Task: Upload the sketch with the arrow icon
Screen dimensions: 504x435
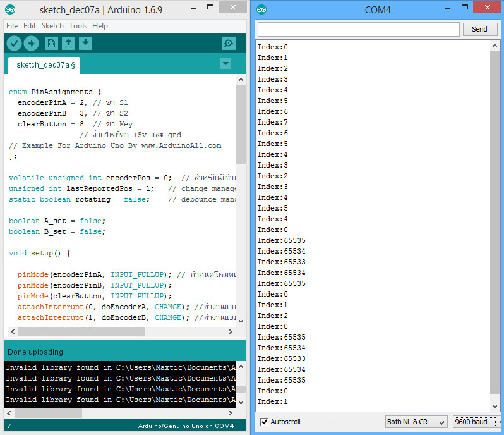Action: point(31,44)
